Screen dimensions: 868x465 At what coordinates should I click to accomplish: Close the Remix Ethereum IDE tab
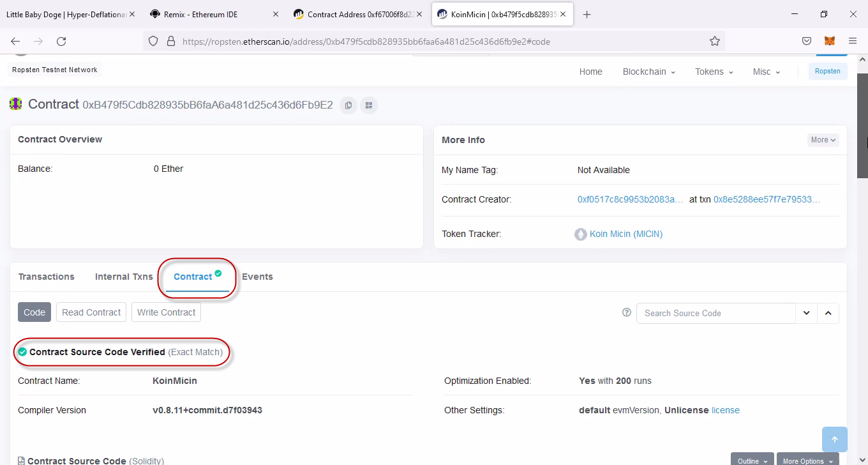tap(276, 14)
